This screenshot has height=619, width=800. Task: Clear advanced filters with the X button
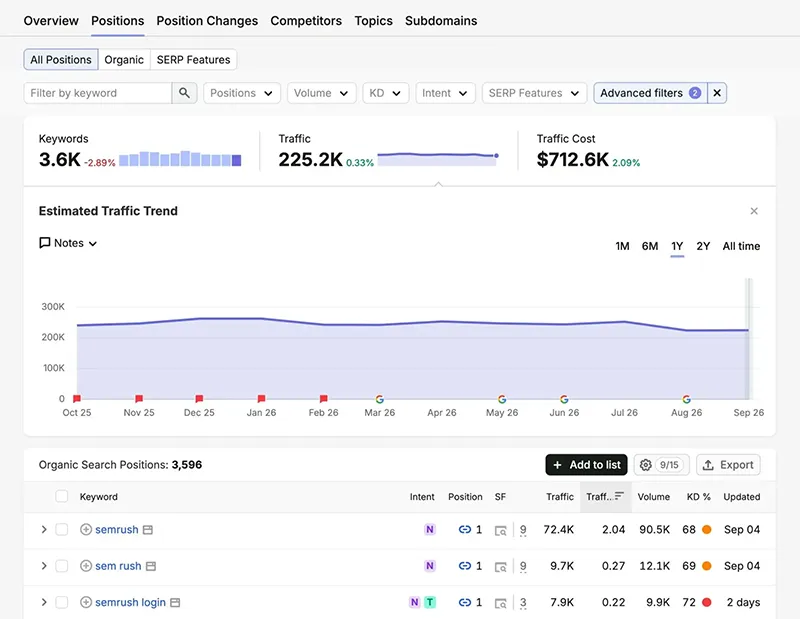click(x=717, y=93)
